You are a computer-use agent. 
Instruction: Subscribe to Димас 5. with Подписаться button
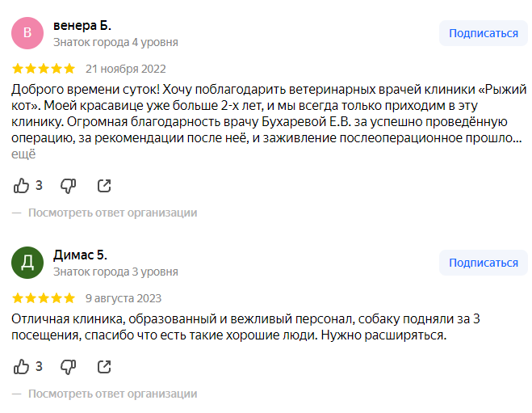click(483, 263)
